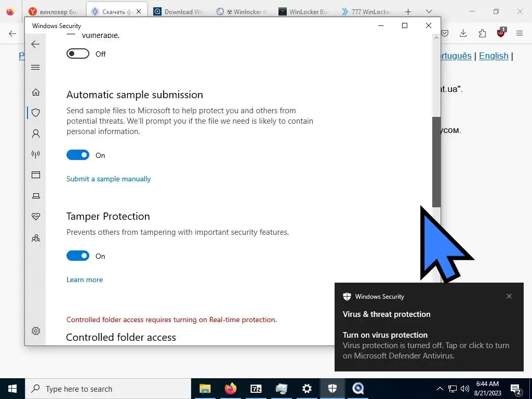Switch to the 777 WinLocker tab
Viewport: 532px width, 399px height.
click(x=366, y=11)
